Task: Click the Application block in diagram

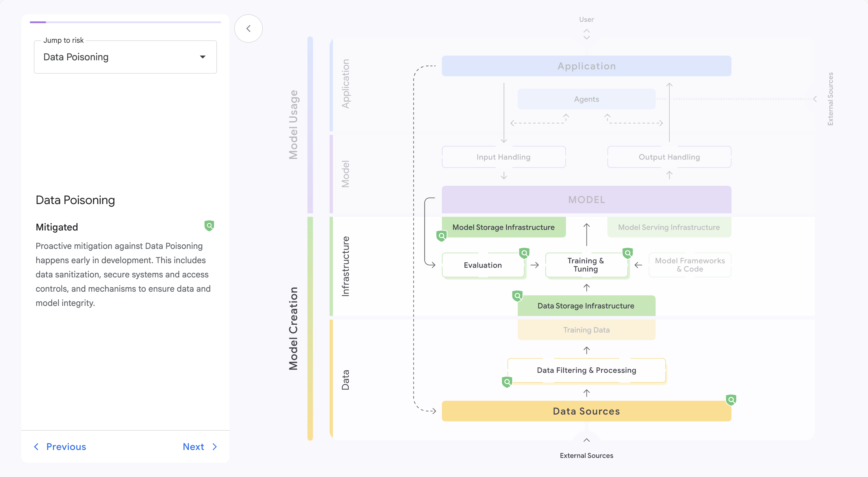Action: tap(586, 66)
